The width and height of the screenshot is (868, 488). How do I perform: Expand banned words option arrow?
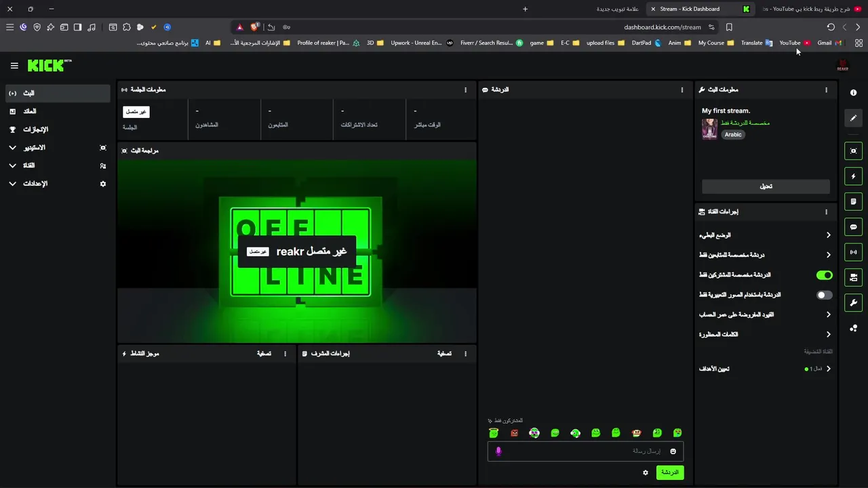(828, 334)
